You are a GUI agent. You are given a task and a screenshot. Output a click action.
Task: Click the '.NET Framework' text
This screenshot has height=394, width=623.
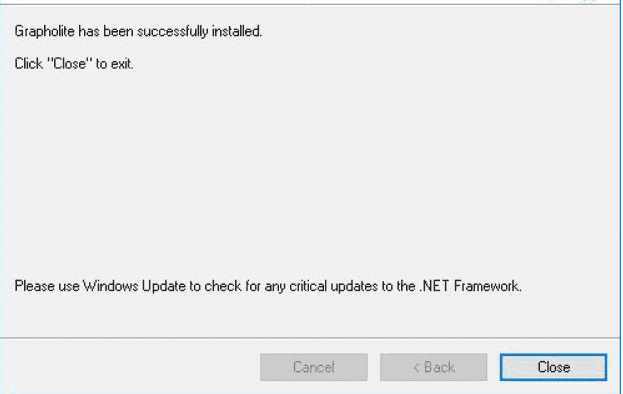pos(470,286)
